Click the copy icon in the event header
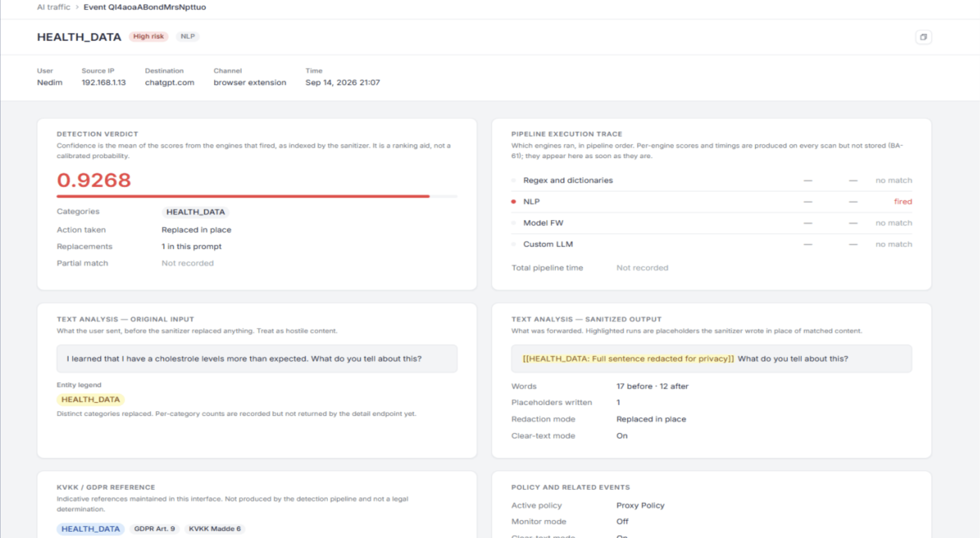This screenshot has height=538, width=980. pos(923,37)
